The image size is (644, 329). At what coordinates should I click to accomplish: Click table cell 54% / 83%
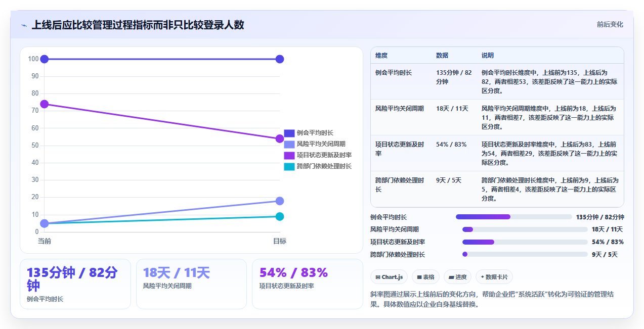[x=451, y=145]
